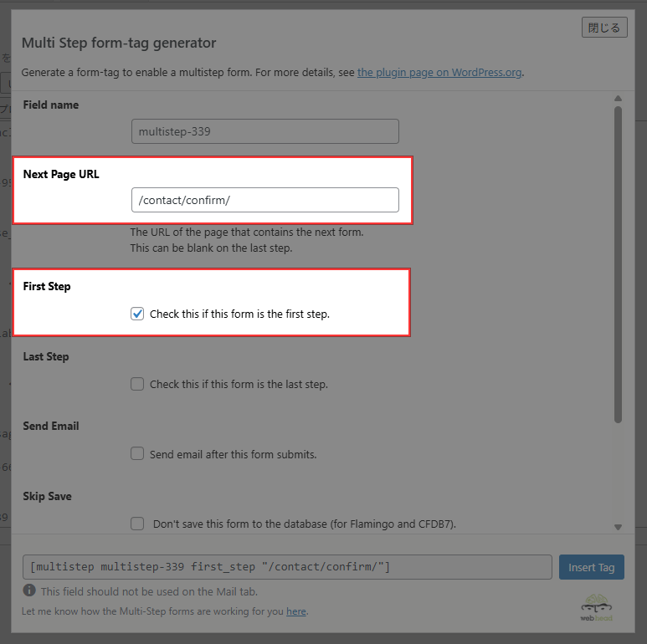
Task: Click the dialog's vertical scrollbar thumb
Action: tap(618, 263)
